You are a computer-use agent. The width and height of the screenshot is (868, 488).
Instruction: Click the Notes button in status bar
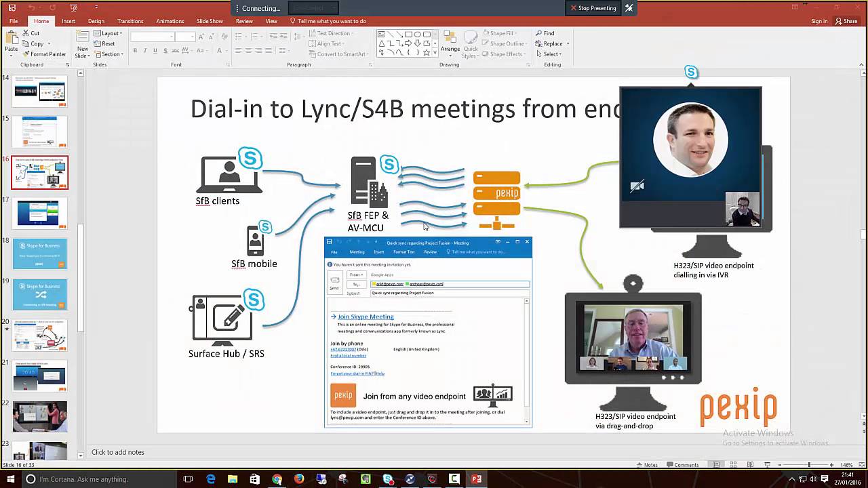coord(647,465)
